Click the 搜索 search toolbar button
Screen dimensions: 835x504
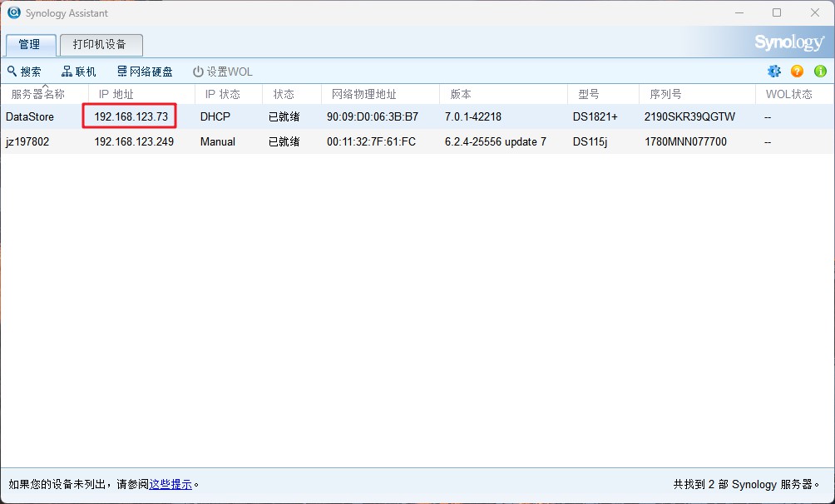click(24, 72)
